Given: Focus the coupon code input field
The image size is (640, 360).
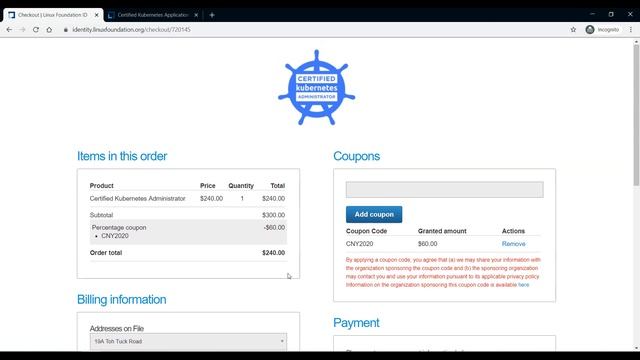Looking at the screenshot, I should coord(444,189).
